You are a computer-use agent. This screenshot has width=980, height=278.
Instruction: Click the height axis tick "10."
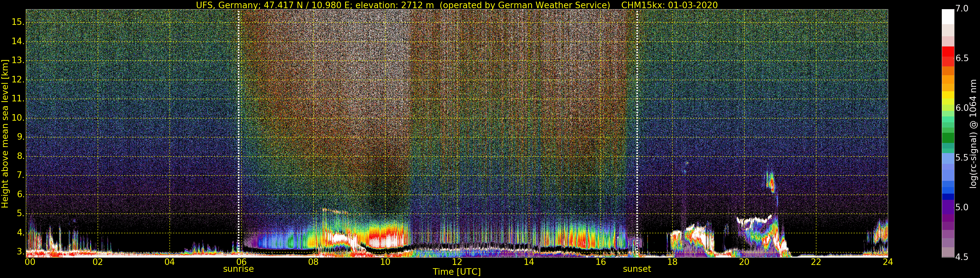18,118
